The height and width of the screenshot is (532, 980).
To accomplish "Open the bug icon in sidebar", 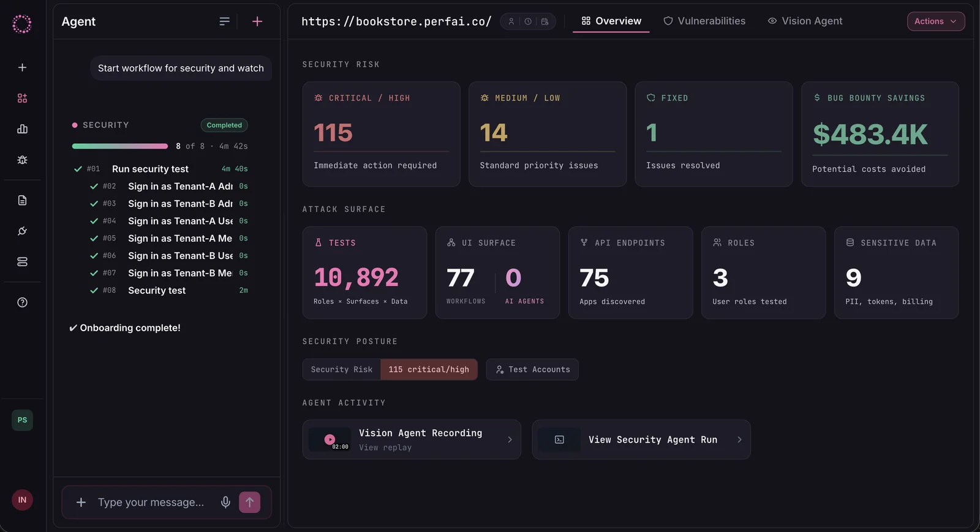I will click(x=22, y=160).
